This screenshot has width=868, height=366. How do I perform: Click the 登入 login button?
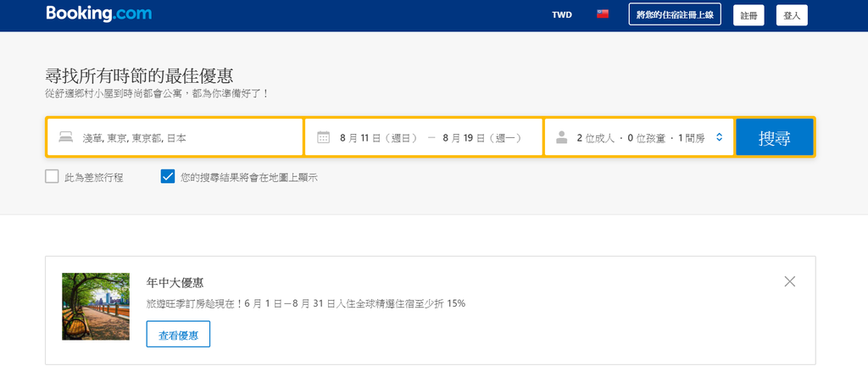point(792,15)
